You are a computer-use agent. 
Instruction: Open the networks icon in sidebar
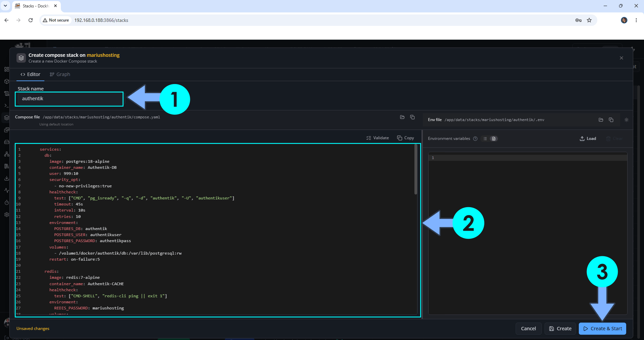6,154
